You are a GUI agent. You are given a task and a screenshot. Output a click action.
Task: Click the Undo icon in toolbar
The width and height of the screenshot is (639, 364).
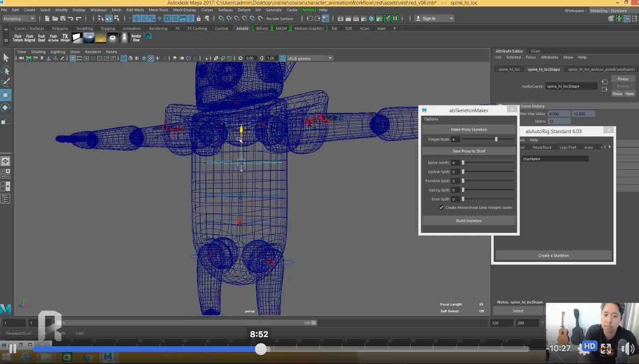pyautogui.click(x=71, y=19)
